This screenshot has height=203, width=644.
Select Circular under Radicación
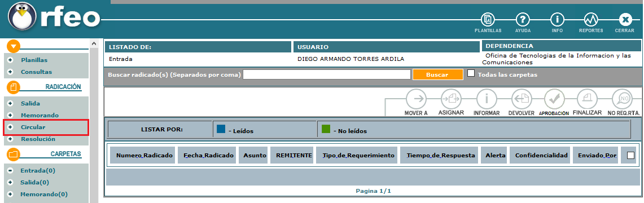pyautogui.click(x=33, y=127)
